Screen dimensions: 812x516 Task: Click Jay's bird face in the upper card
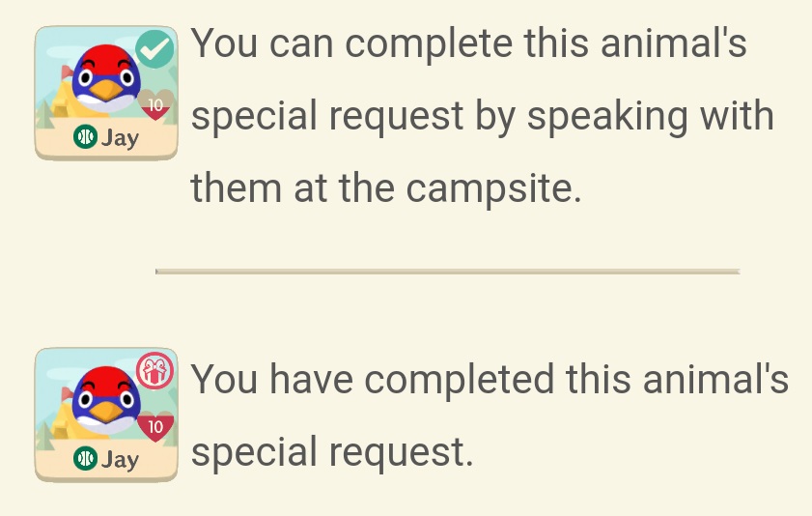coord(106,78)
